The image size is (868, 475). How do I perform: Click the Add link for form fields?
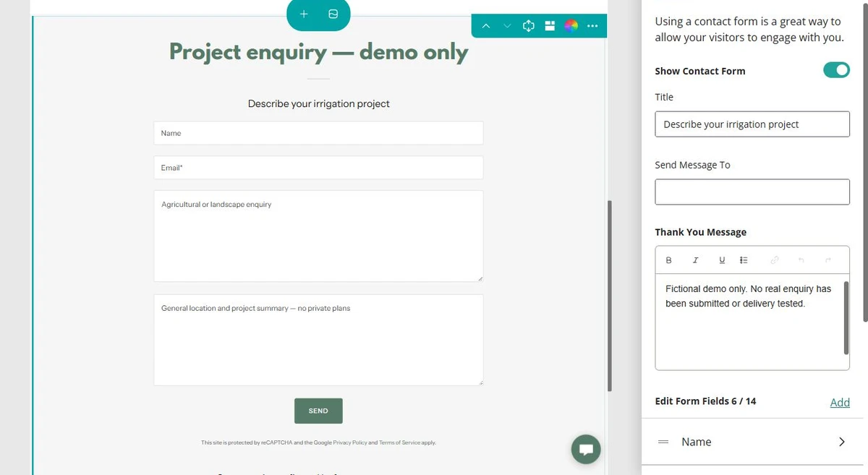(840, 402)
